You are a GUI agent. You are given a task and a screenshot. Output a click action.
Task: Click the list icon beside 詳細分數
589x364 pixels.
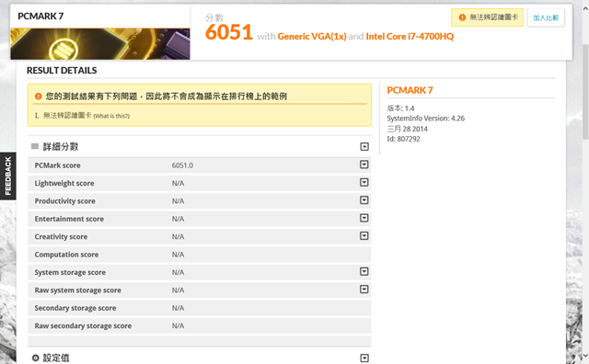[35, 146]
